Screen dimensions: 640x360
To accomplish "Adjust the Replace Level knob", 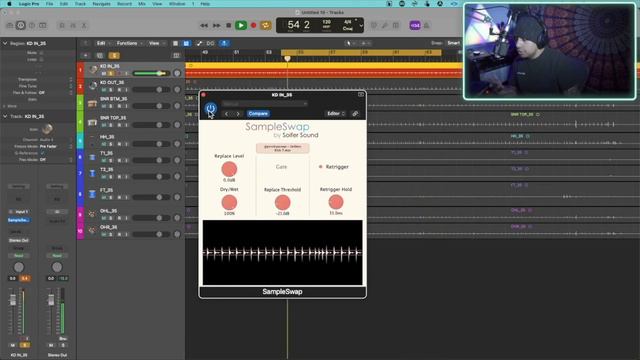I will tap(229, 169).
